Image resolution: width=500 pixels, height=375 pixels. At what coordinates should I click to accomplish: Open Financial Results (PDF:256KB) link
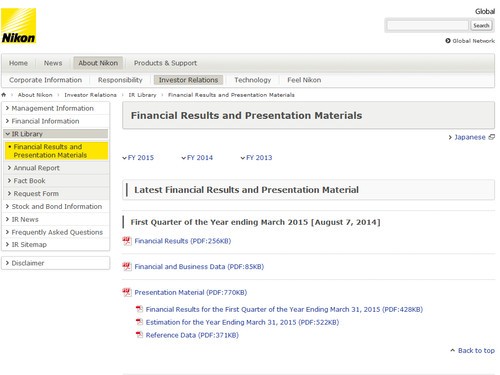(x=183, y=241)
